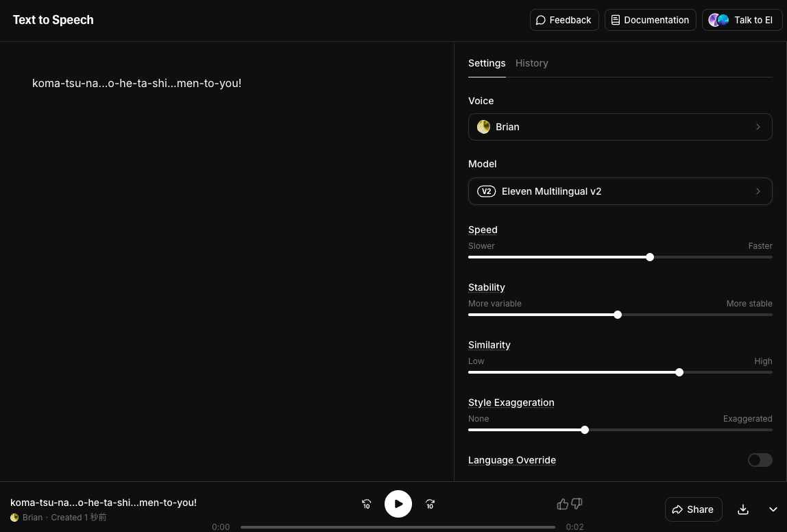Screen dimensions: 787x532
Task: Click Talk to El button
Action: [742, 20]
